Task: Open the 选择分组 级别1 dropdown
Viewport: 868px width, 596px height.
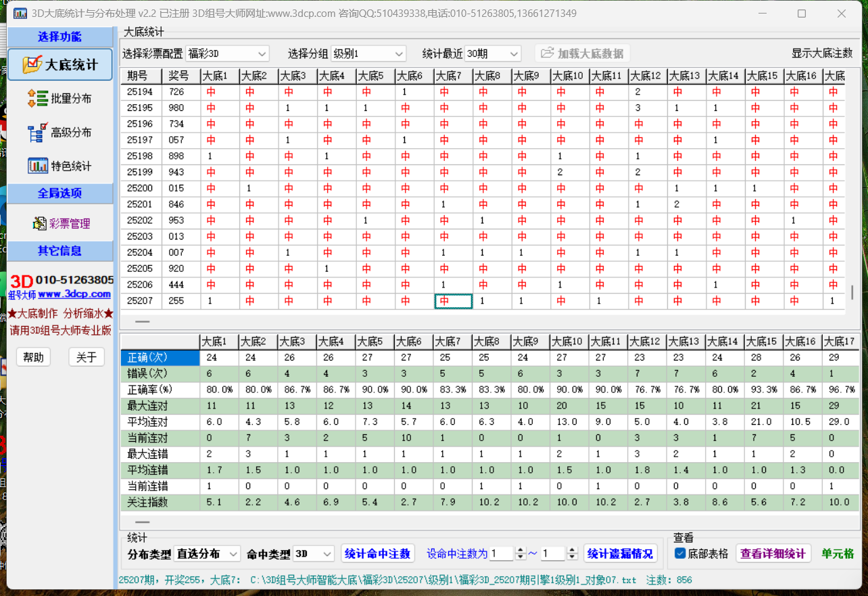Action: pos(368,53)
